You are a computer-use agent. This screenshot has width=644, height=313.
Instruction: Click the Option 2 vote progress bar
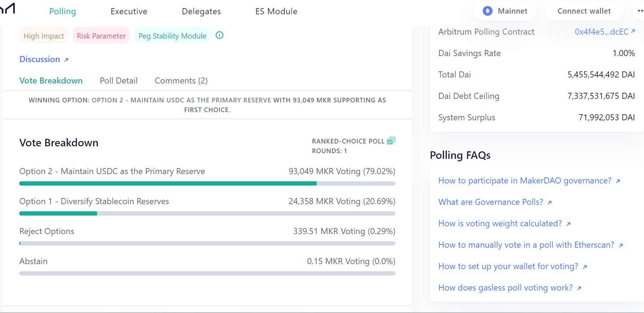coord(207,183)
